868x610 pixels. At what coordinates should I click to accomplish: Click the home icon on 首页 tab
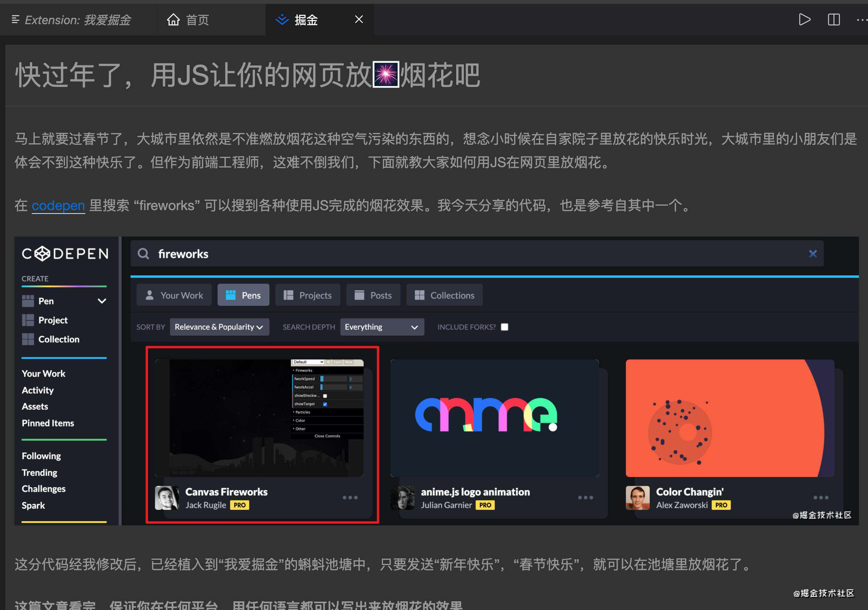[x=173, y=19]
